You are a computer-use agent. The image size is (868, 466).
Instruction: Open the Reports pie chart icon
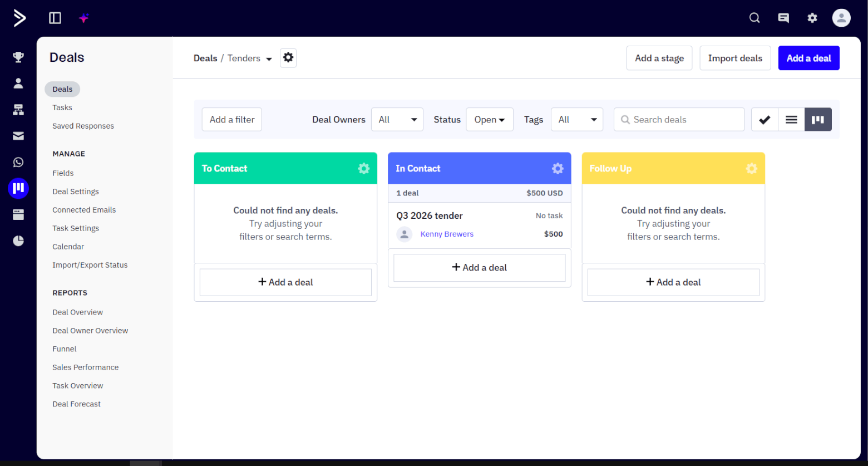point(18,241)
